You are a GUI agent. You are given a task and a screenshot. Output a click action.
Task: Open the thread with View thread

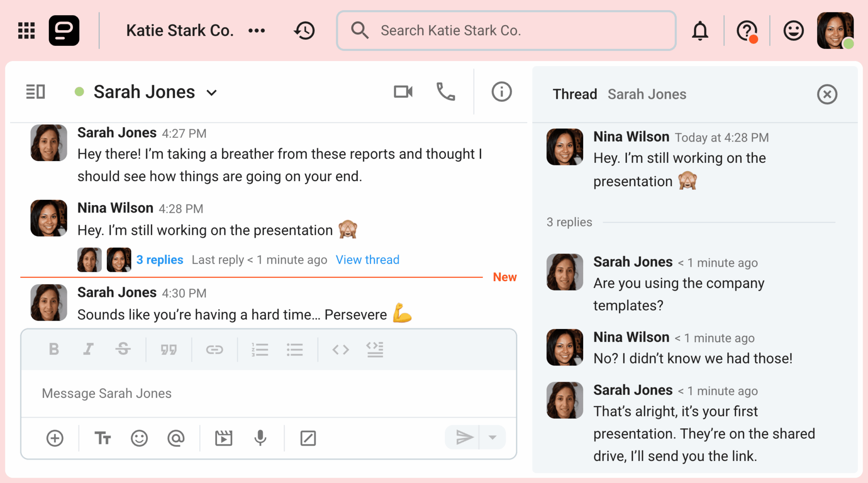367,260
